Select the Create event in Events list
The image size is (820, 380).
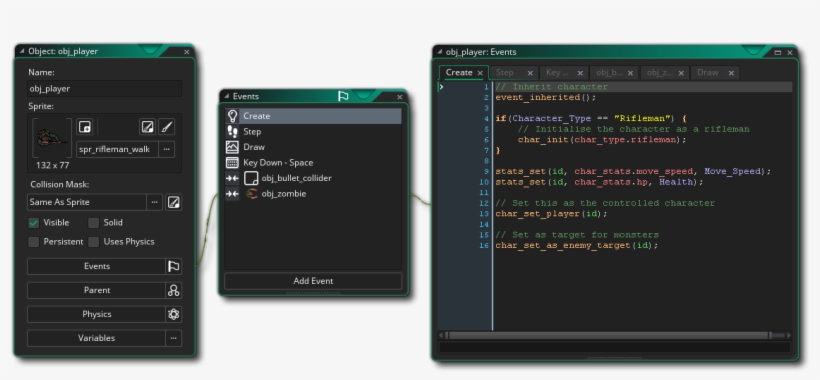313,116
